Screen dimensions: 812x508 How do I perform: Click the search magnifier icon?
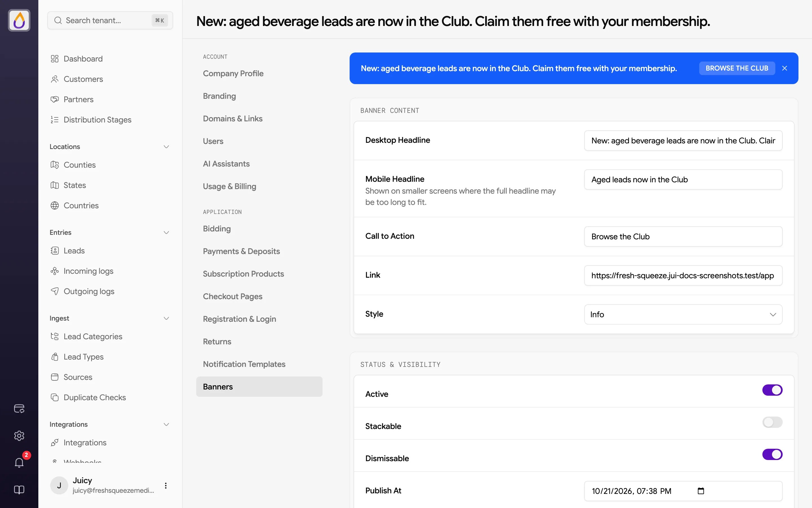tap(58, 21)
